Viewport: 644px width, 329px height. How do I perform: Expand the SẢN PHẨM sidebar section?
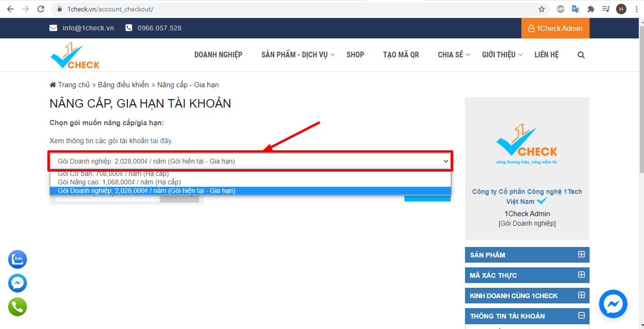point(527,255)
